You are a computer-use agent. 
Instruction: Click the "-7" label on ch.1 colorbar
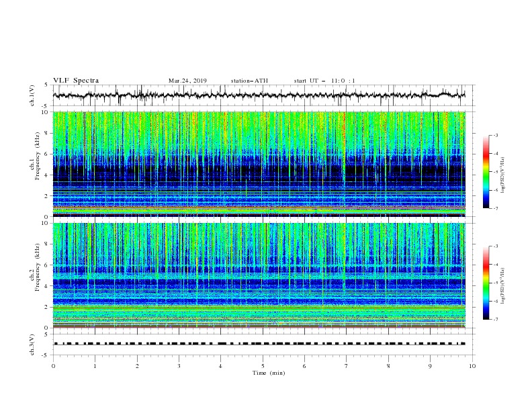tap(496, 208)
